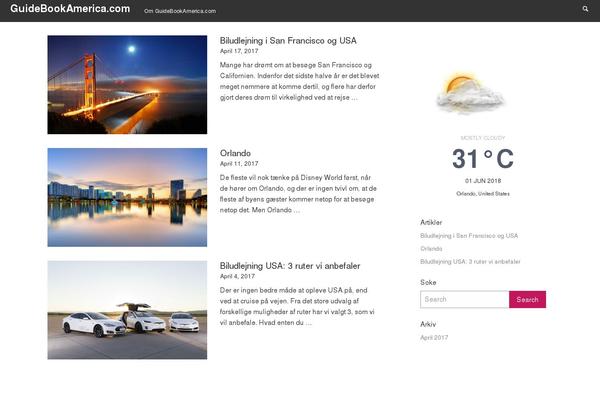
Task: Focus the sidebar Search input field
Action: coord(465,299)
